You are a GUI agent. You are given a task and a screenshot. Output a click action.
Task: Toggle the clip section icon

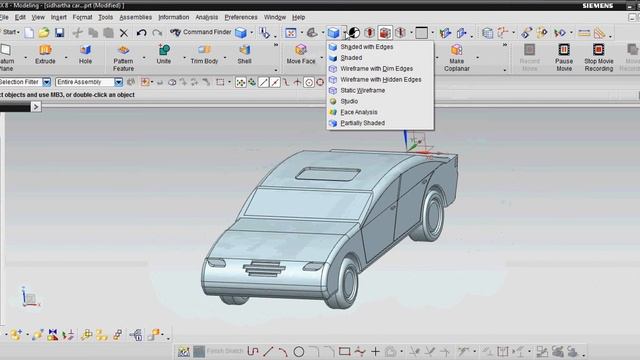(x=385, y=33)
